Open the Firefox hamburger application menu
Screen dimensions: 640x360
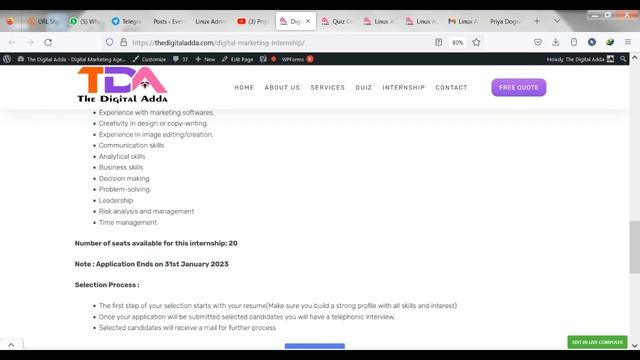point(628,42)
